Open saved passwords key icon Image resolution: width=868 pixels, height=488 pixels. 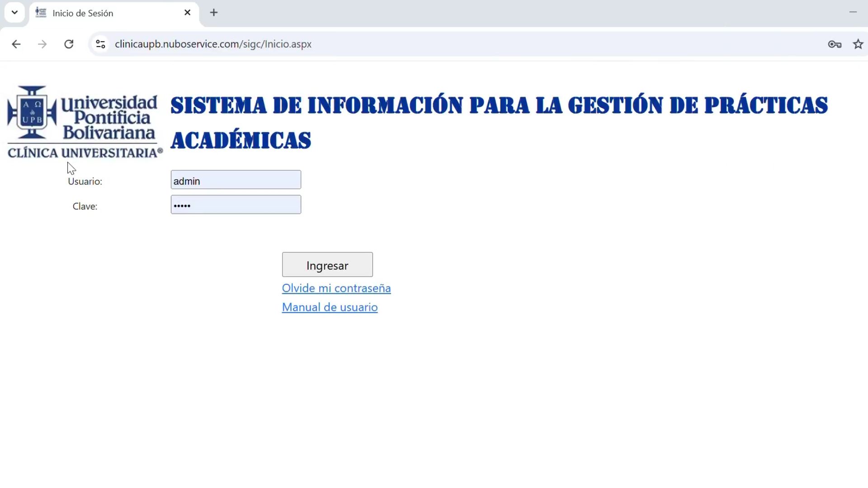click(835, 44)
